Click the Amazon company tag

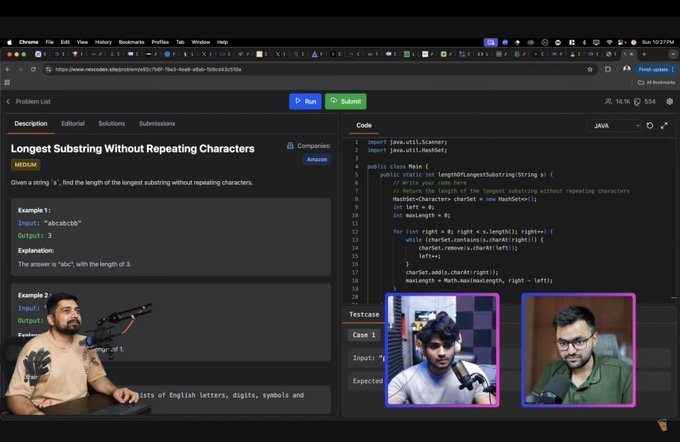click(317, 160)
